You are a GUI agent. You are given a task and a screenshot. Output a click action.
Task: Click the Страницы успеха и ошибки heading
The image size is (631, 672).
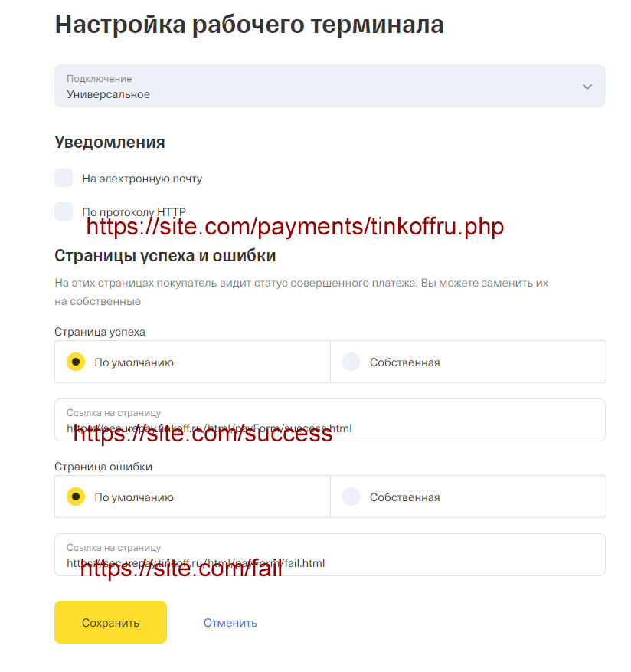(x=165, y=255)
